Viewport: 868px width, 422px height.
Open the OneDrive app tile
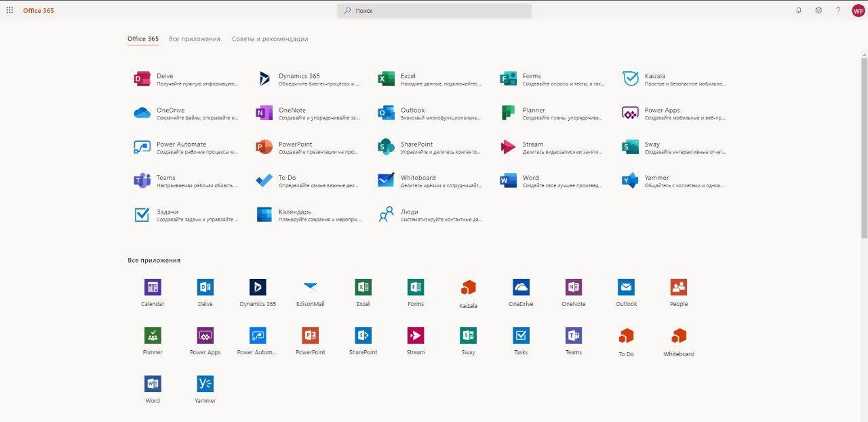click(186, 113)
